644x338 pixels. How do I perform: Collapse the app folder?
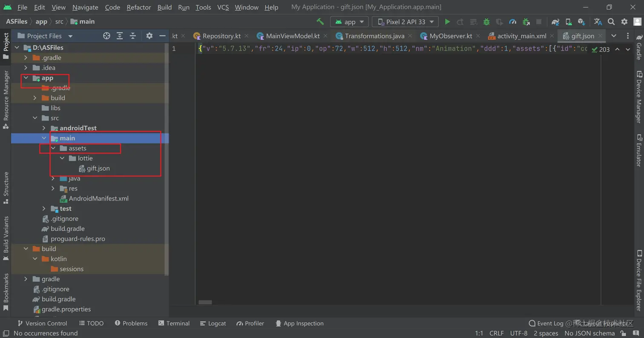tap(26, 78)
